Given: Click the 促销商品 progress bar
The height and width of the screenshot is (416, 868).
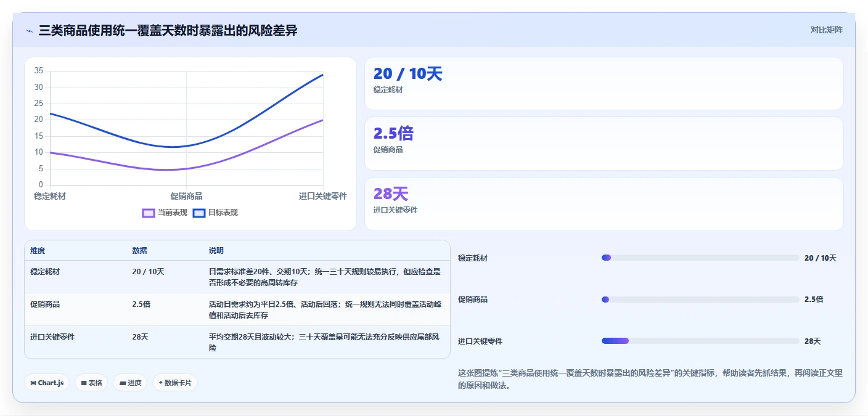Looking at the screenshot, I should coord(700,300).
